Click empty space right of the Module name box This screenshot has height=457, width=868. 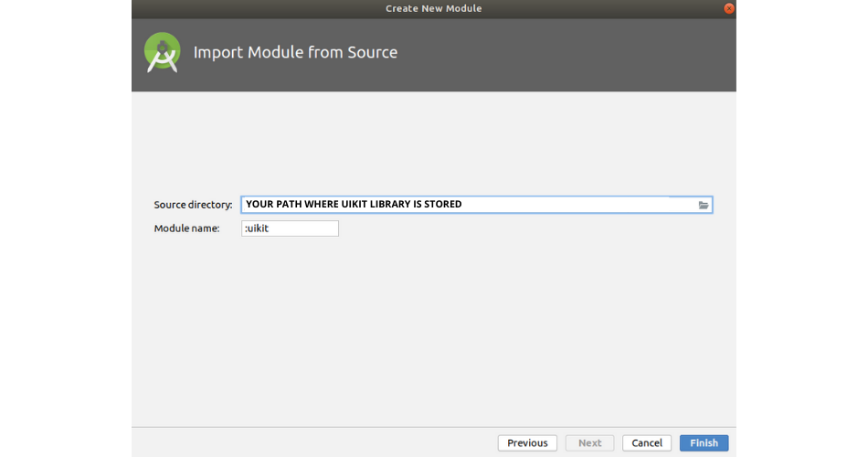click(526, 228)
